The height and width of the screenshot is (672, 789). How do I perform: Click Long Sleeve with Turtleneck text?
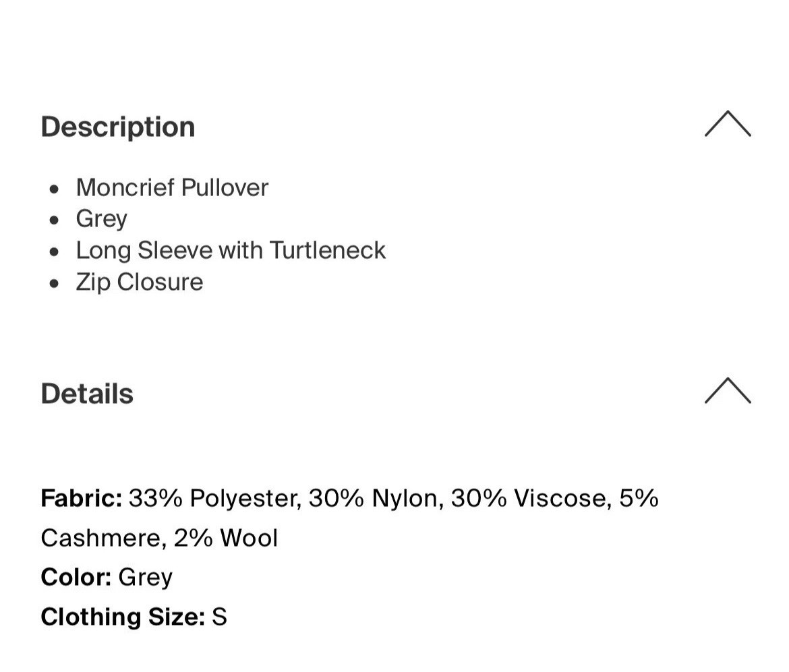coord(231,250)
